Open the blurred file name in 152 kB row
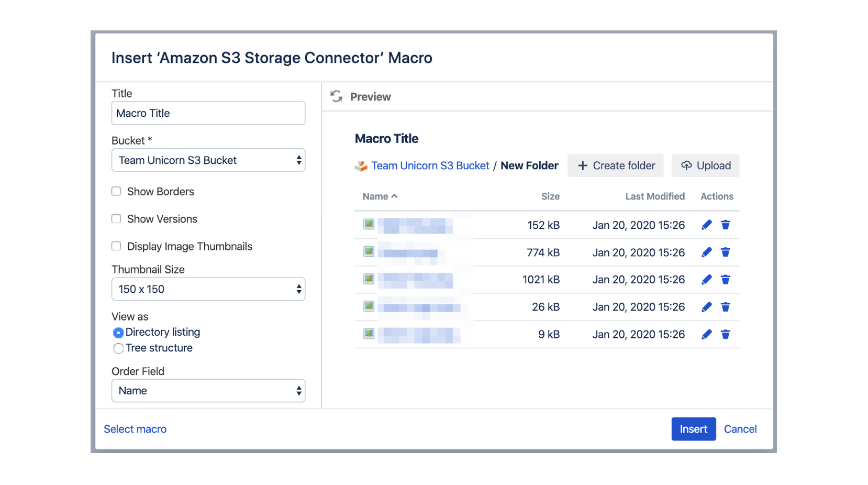868x485 pixels. [415, 225]
